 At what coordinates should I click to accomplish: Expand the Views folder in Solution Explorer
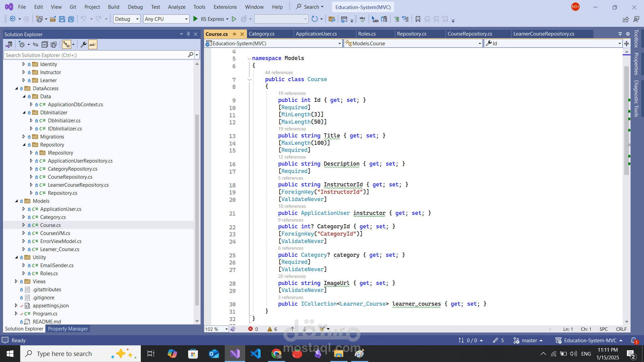(x=16, y=282)
